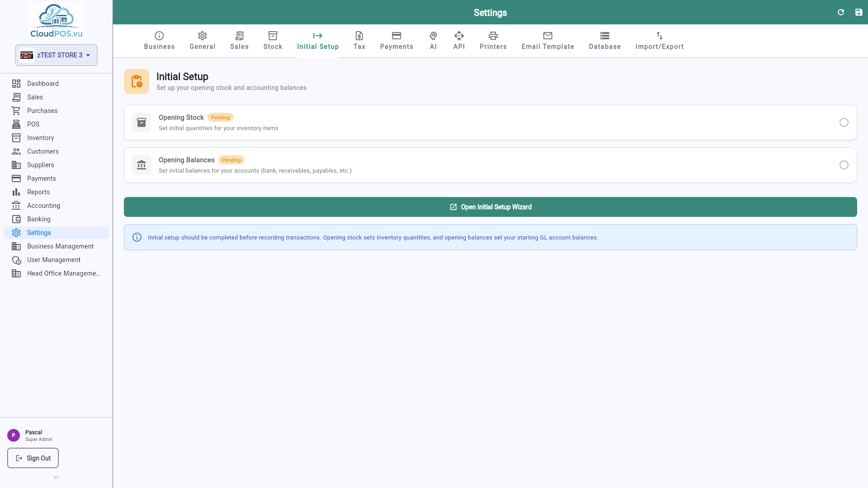Image resolution: width=868 pixels, height=488 pixels.
Task: Open Database settings tab
Action: point(605,41)
